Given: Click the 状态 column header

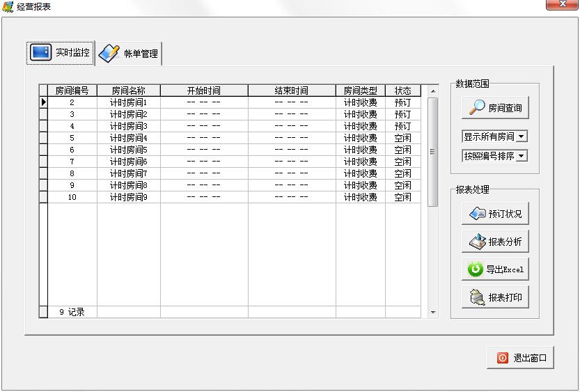Looking at the screenshot, I should (402, 91).
